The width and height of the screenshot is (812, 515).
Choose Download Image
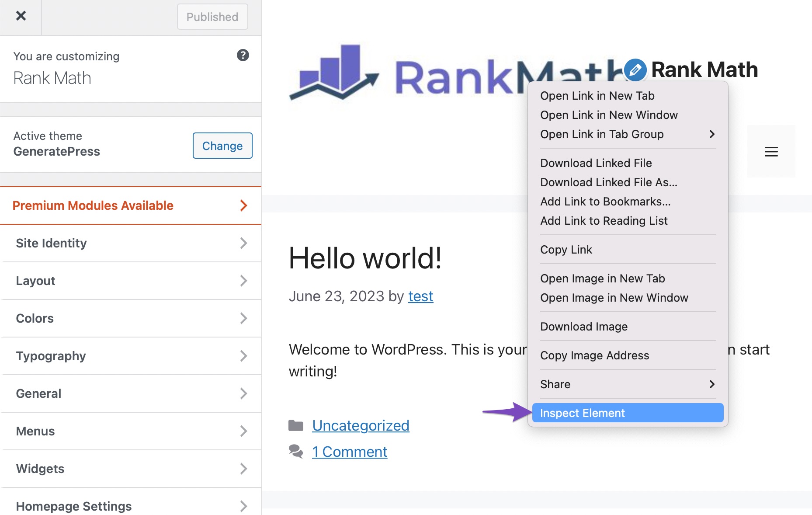[x=628, y=327]
